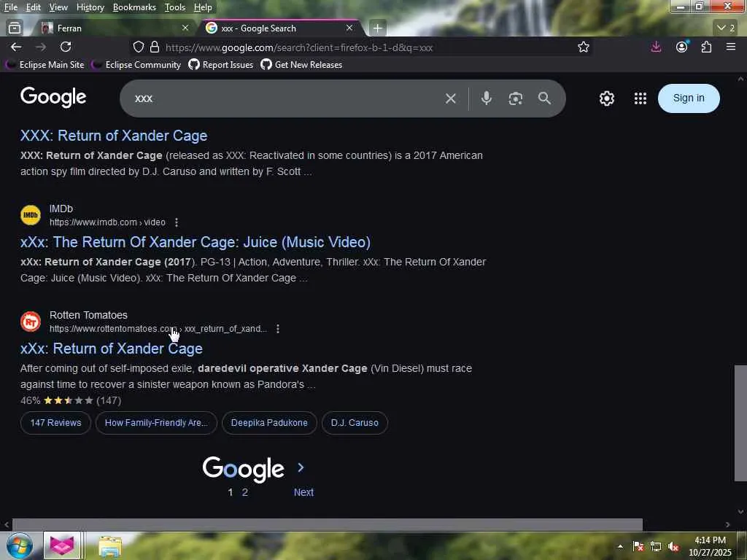Open the Google apps grid

[x=640, y=98]
